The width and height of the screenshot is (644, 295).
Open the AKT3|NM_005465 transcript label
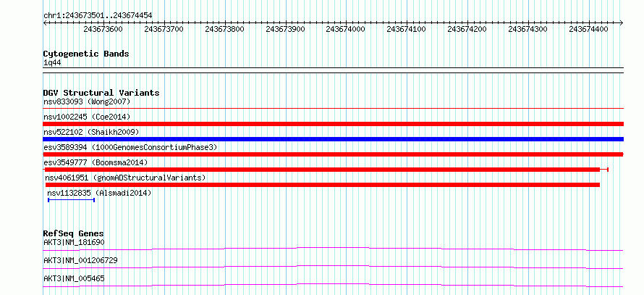[x=74, y=278]
